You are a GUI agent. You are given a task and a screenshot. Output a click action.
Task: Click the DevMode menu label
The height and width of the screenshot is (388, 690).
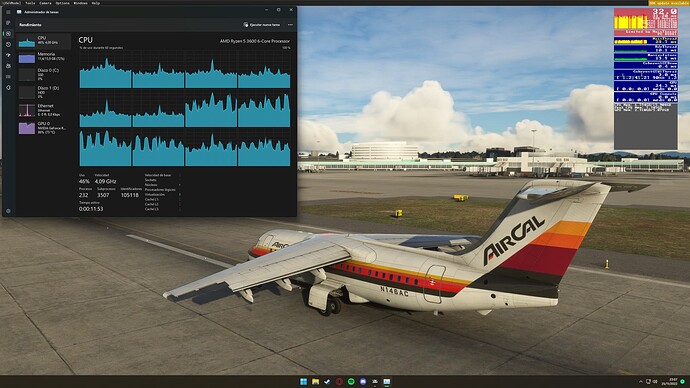pyautogui.click(x=11, y=3)
